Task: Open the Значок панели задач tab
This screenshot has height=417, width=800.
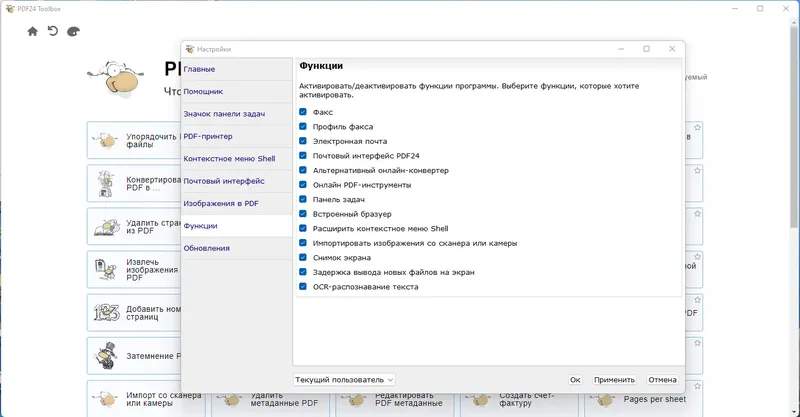Action: (x=237, y=114)
